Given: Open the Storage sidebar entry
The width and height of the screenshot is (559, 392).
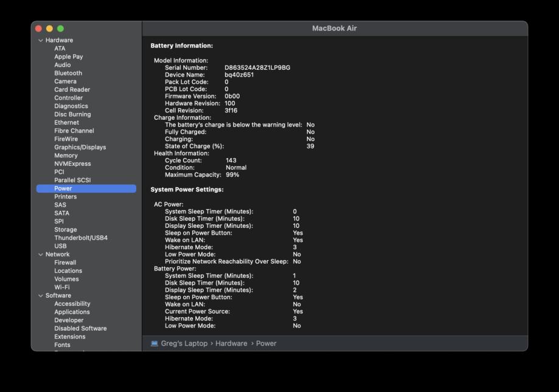Looking at the screenshot, I should click(x=65, y=230).
